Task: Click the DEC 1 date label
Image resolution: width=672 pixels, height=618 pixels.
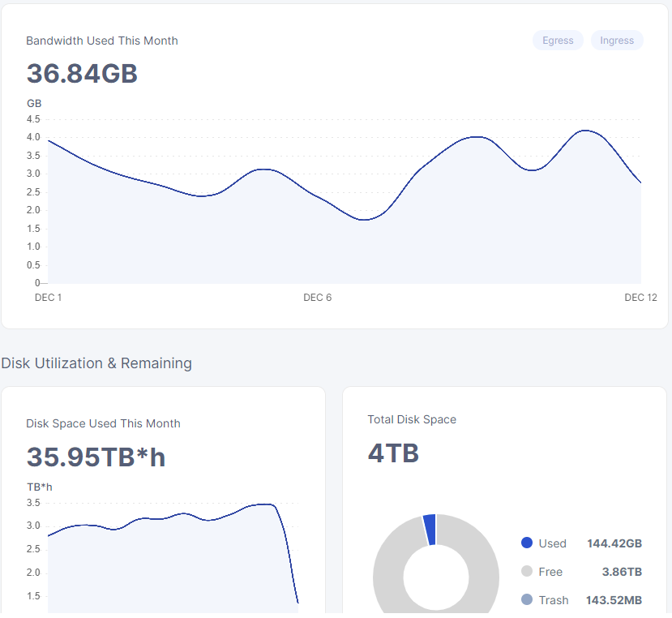Action: (x=48, y=298)
